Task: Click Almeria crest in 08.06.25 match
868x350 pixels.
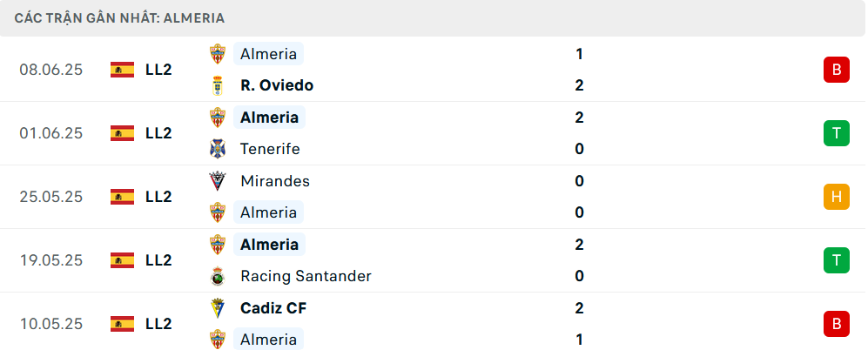Action: [x=218, y=54]
